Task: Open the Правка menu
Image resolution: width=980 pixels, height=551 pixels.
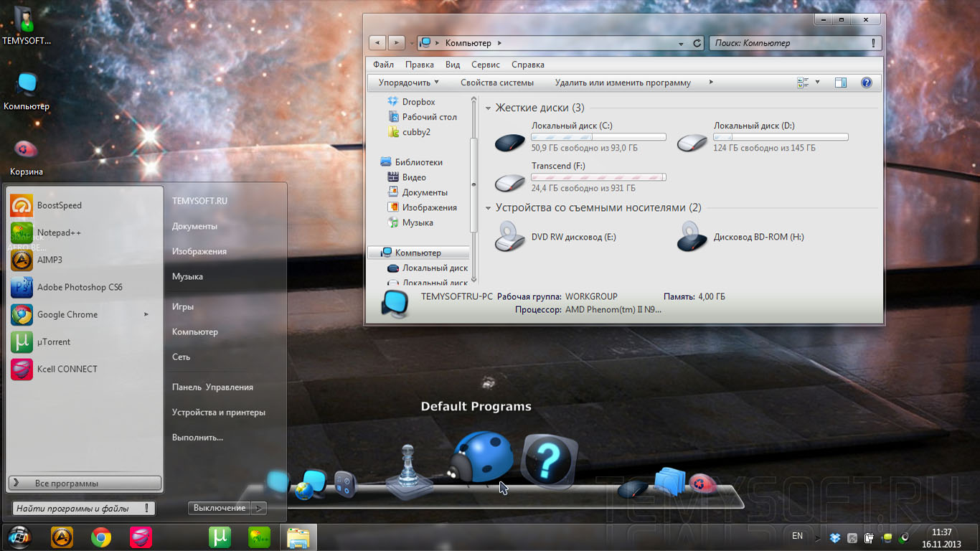Action: tap(419, 65)
